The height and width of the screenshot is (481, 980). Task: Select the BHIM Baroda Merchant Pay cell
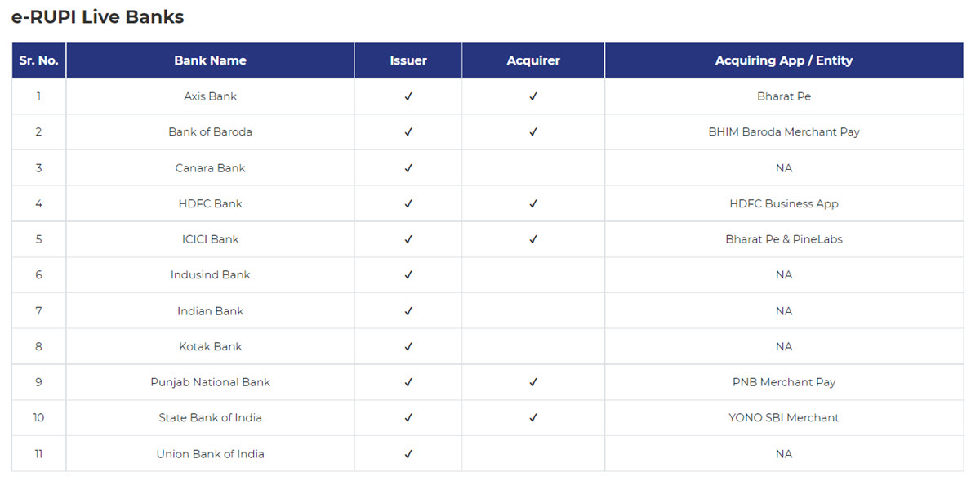(783, 131)
